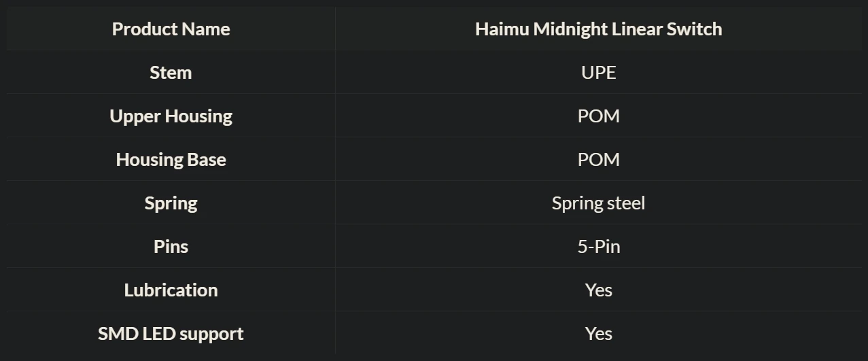Click the Product Name header cell
This screenshot has width=868, height=361.
171,29
